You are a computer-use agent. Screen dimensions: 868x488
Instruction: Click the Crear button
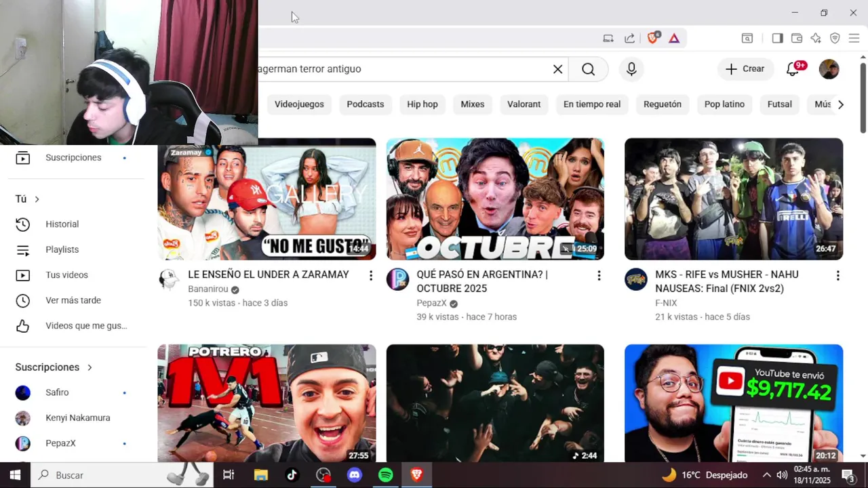[745, 69]
